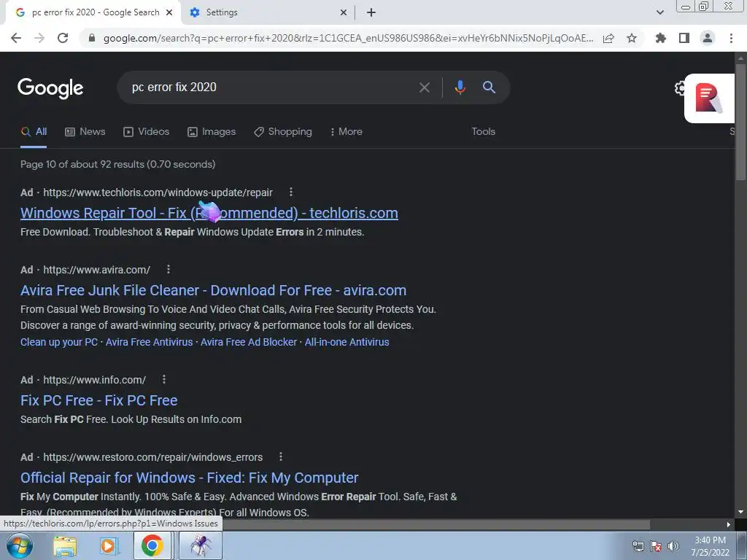The image size is (747, 560).
Task: Click the vertical scrollbar thumb
Action: coord(740,122)
